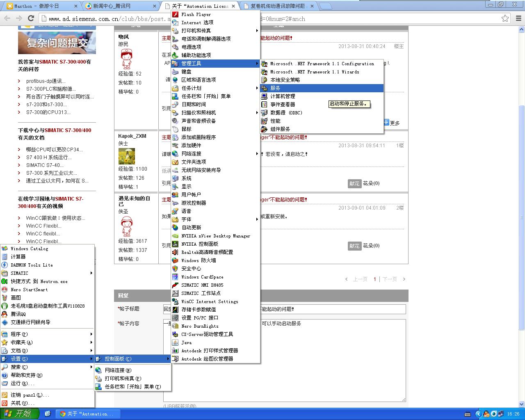Open the profibus-dp通讯... link
This screenshot has height=420, width=525.
point(46,81)
